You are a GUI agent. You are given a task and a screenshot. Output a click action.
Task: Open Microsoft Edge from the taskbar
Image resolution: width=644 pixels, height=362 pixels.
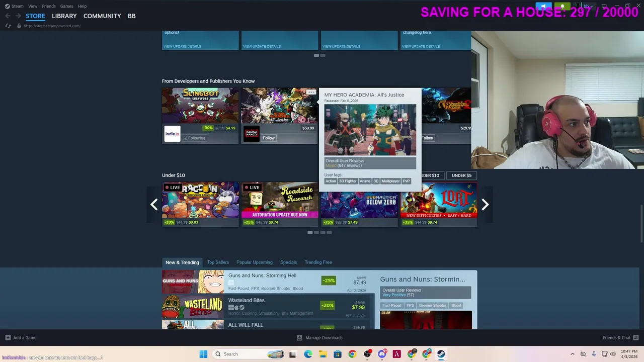[308, 354]
